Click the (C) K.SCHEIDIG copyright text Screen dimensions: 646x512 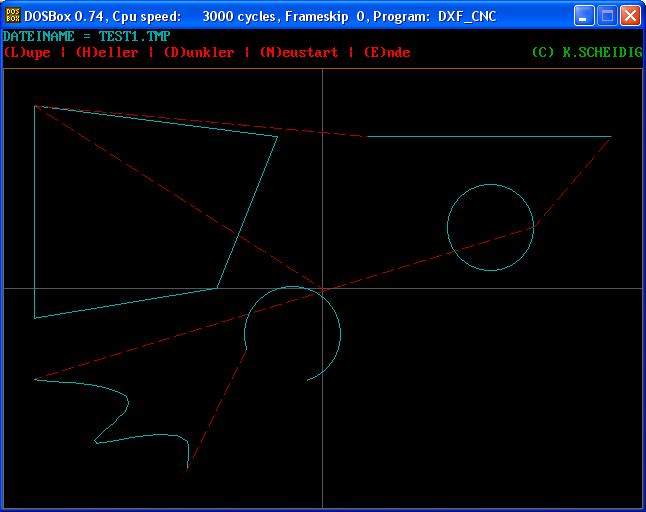point(587,53)
